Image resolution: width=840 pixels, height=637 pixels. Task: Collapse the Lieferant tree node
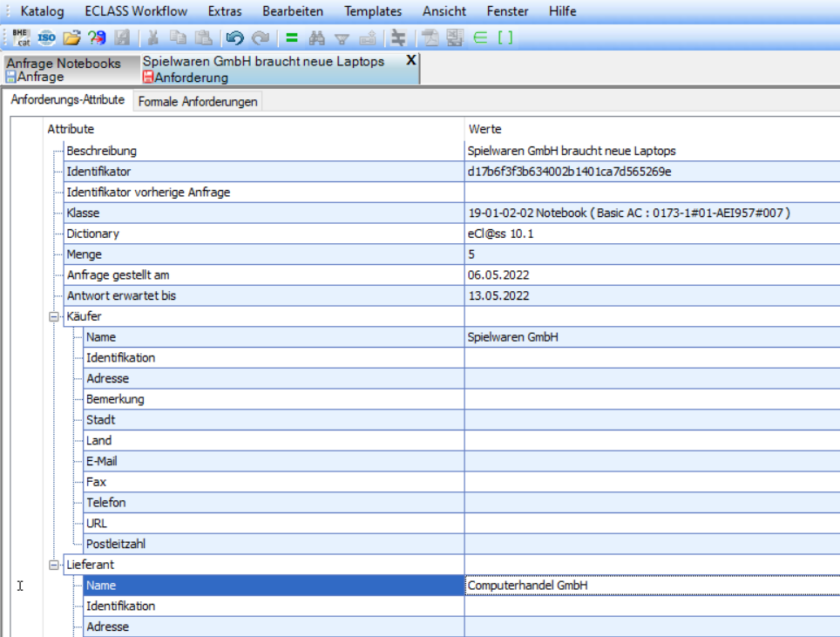coord(54,565)
